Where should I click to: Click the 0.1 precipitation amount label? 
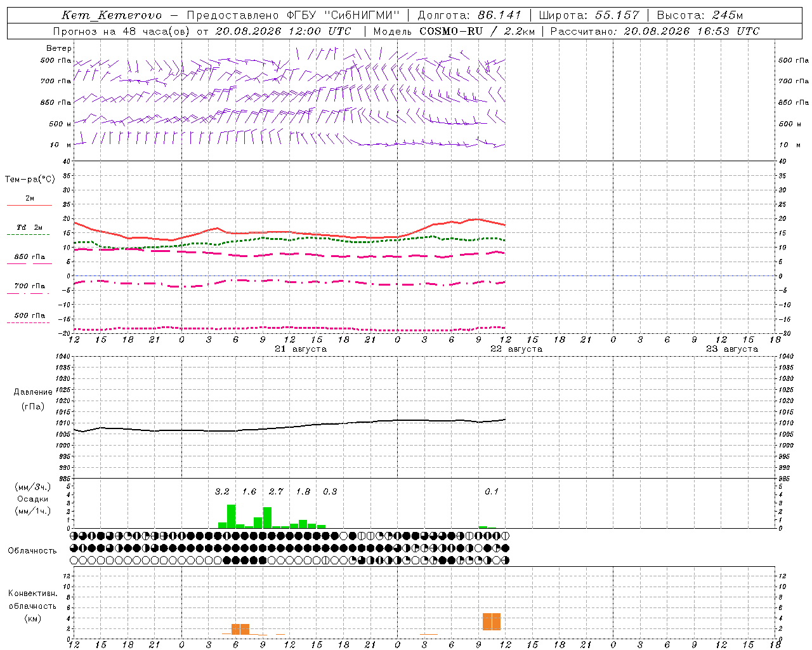click(492, 491)
